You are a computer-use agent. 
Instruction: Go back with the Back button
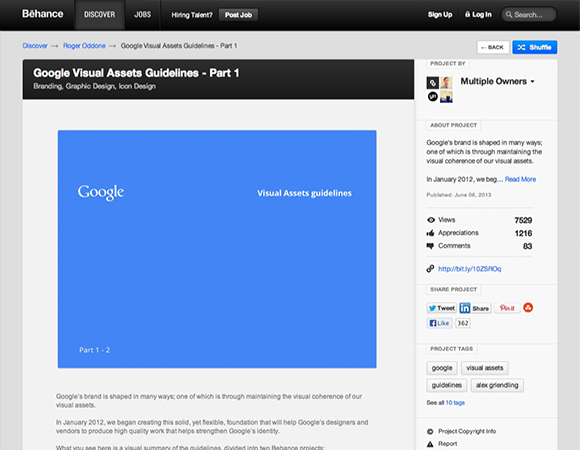tap(493, 47)
